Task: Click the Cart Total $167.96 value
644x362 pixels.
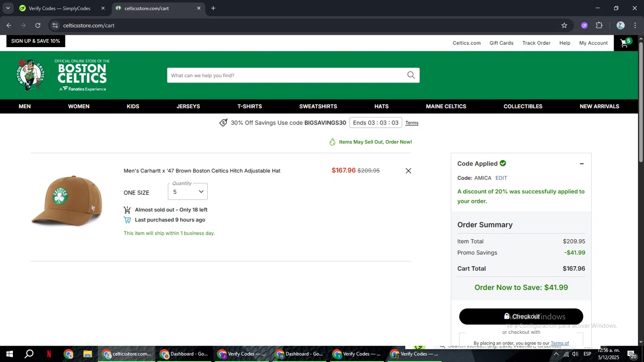Action: coord(574,268)
